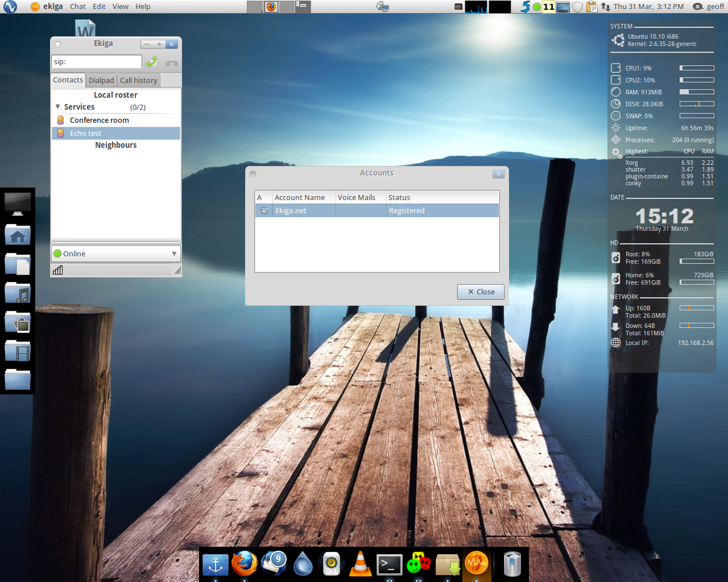Image resolution: width=728 pixels, height=582 pixels.
Task: Select the Ekiga.net account name cell
Action: pos(304,210)
